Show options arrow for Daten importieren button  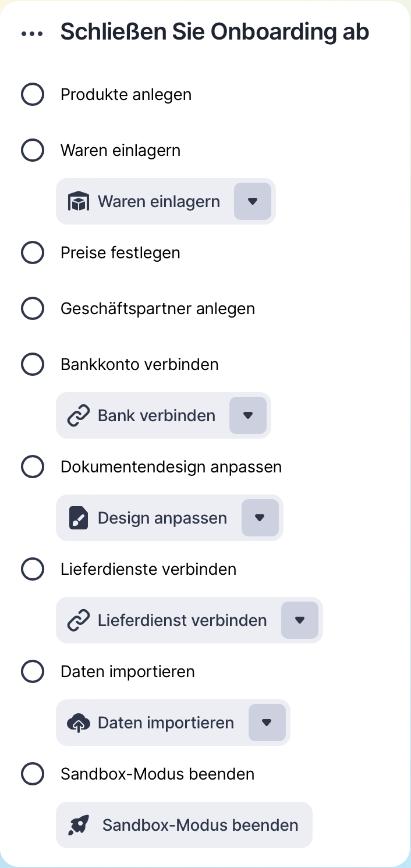[x=267, y=723]
